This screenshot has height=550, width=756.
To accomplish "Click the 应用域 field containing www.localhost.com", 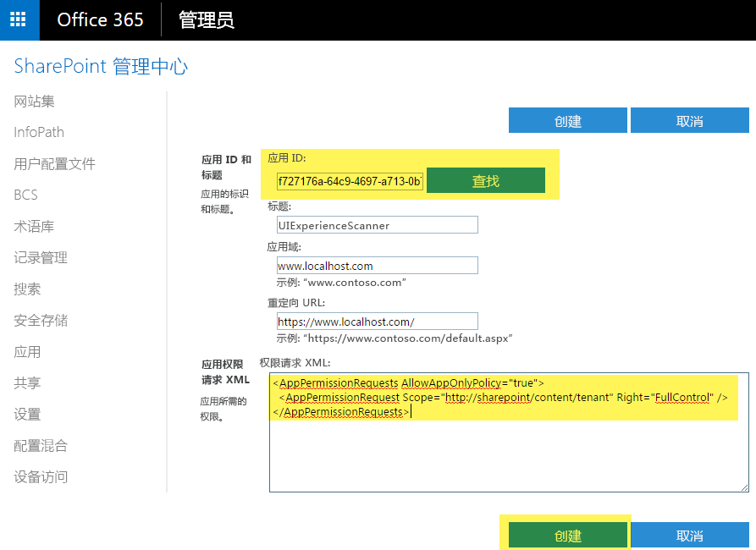I will tap(377, 266).
